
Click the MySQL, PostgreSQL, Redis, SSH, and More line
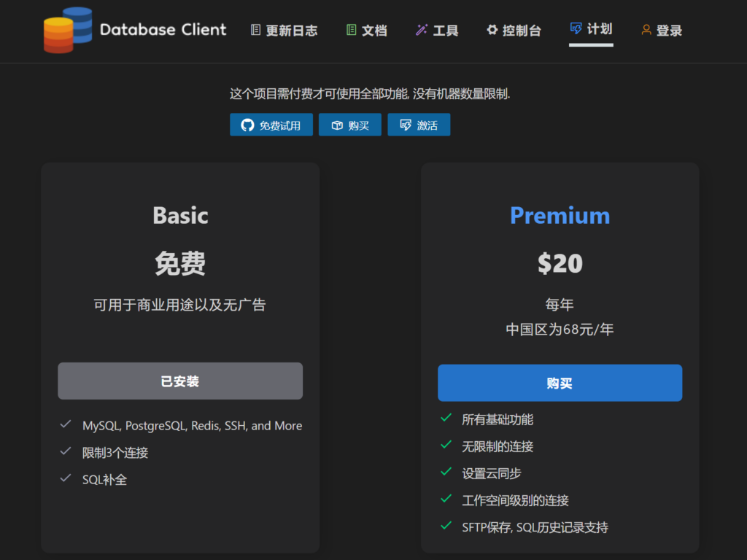point(192,426)
